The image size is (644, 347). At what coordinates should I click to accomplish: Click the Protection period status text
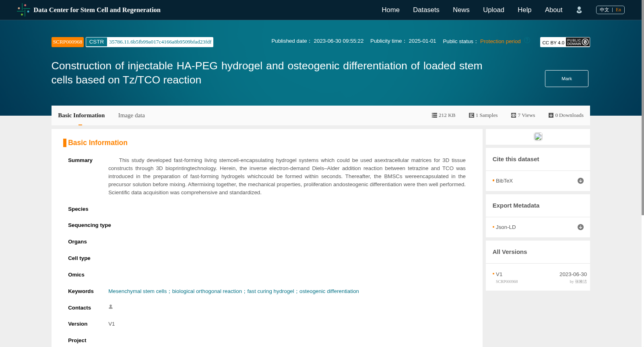tap(500, 41)
